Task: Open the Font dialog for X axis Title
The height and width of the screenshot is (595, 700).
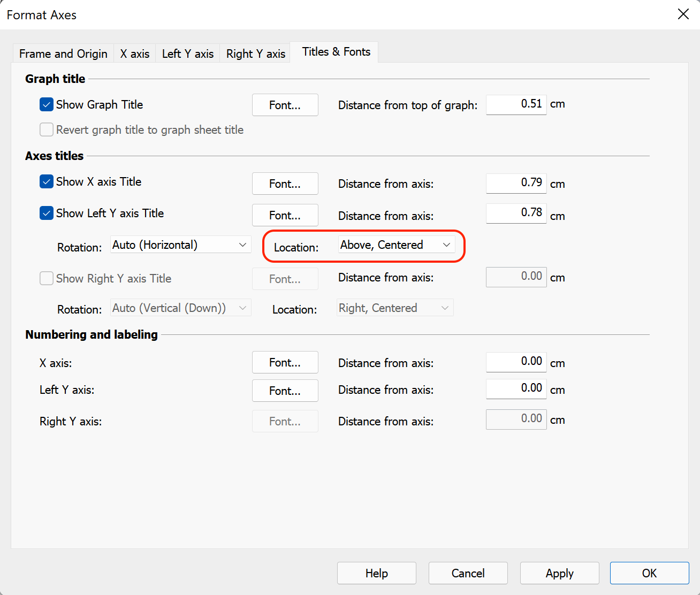Action: coord(285,184)
